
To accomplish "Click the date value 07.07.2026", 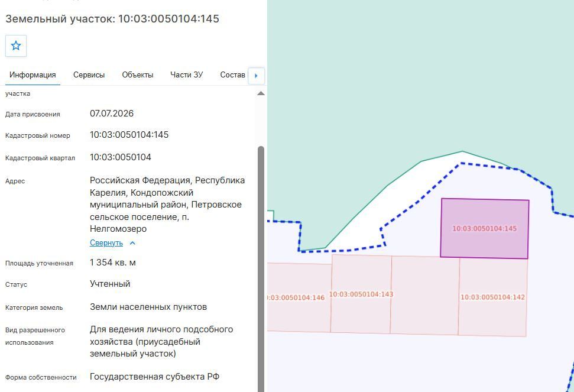I will click(x=112, y=114).
